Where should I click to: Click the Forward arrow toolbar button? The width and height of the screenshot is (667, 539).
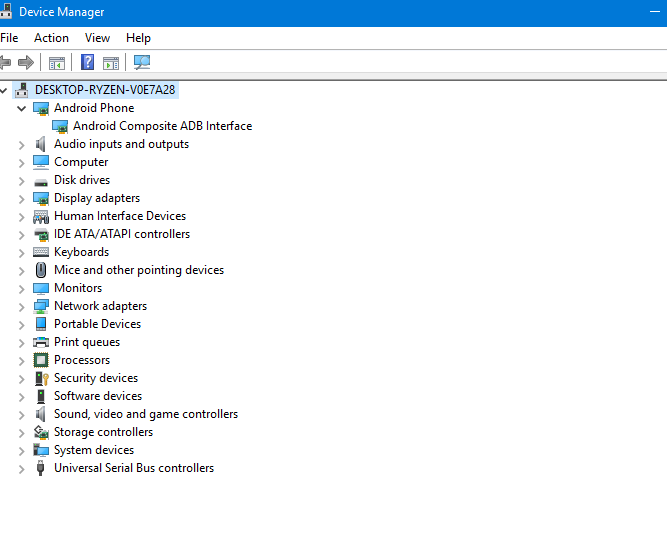point(26,63)
